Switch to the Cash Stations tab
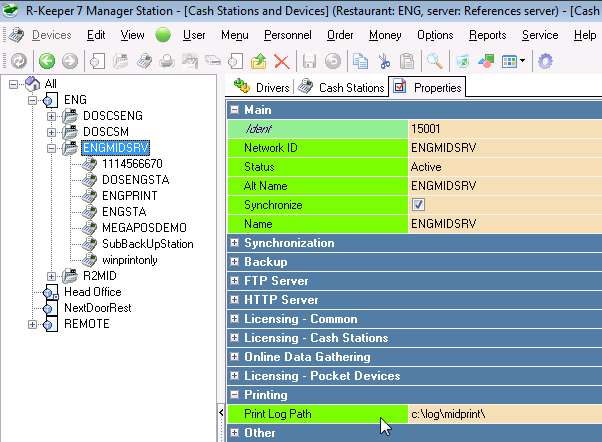The width and height of the screenshot is (602, 442). pyautogui.click(x=341, y=87)
